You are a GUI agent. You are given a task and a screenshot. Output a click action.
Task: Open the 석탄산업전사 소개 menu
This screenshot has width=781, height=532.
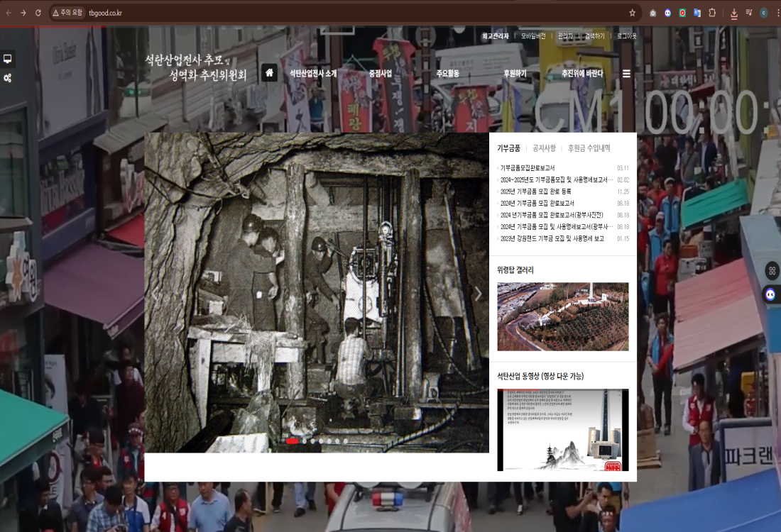click(x=313, y=73)
